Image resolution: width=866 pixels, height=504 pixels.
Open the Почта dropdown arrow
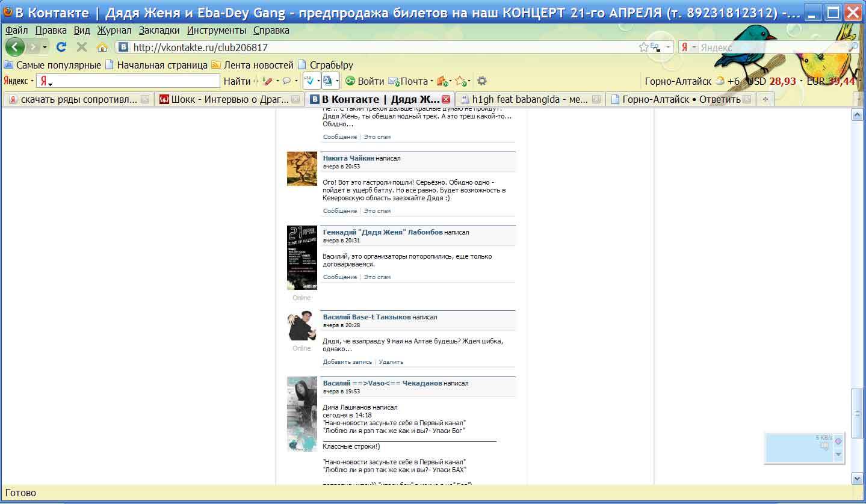(432, 81)
